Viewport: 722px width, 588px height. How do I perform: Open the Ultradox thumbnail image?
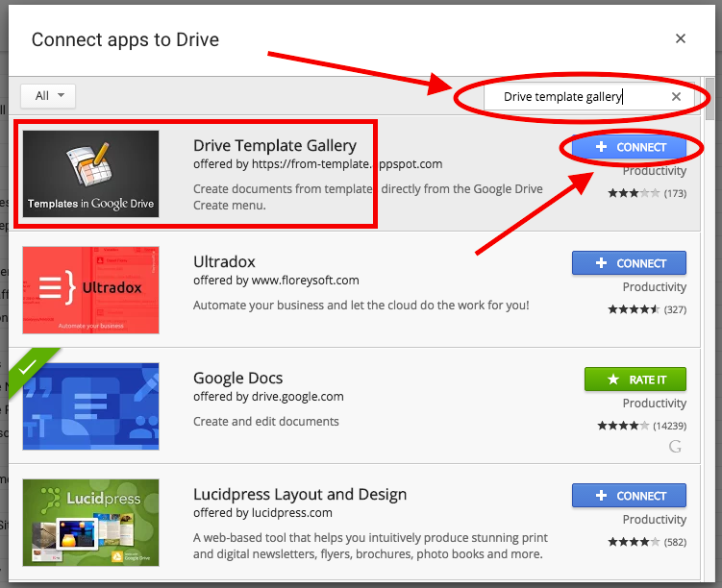(90, 290)
